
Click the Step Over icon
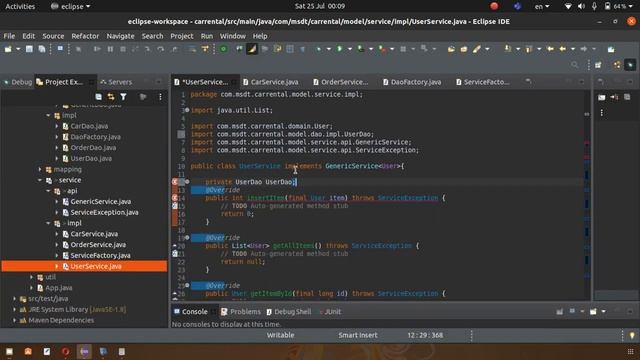161,49
